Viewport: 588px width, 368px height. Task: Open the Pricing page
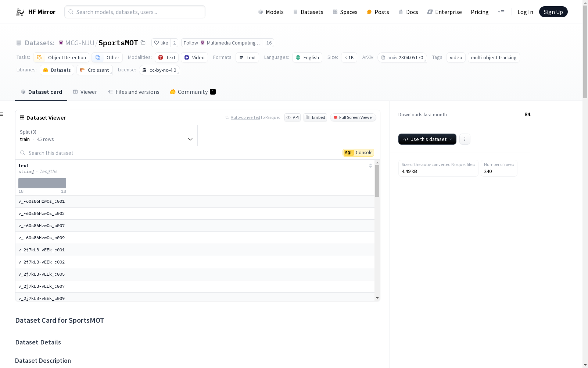[480, 12]
